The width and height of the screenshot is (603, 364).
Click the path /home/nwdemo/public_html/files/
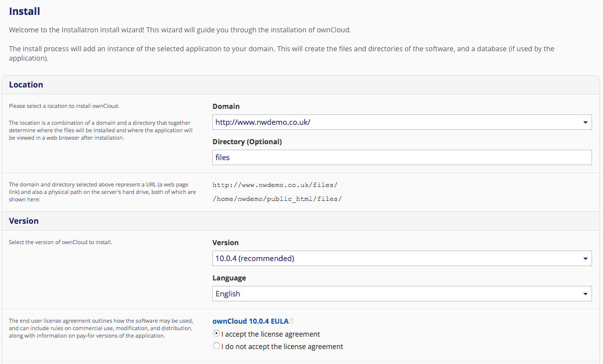(x=277, y=199)
